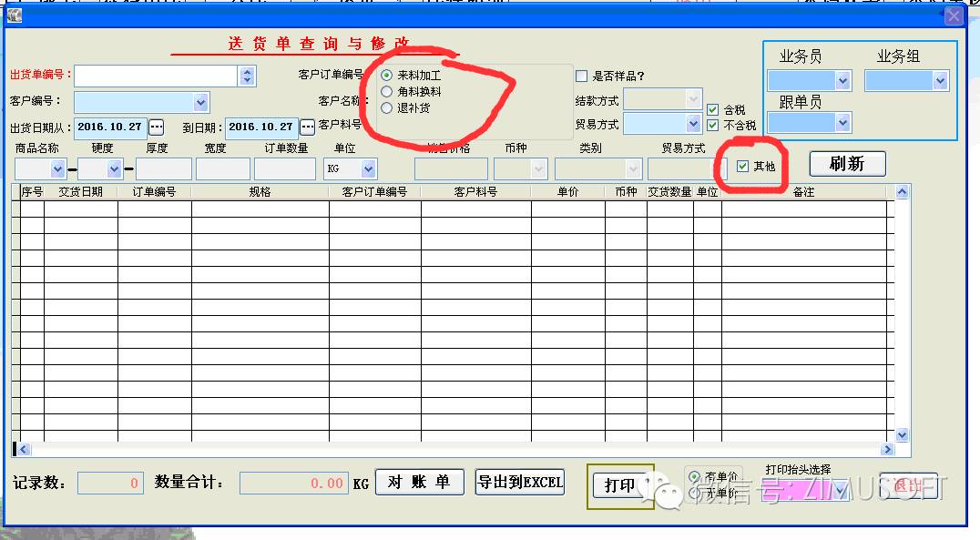This screenshot has height=540, width=980.
Task: Open the 到日期 date picker ellipsis button
Action: (x=307, y=127)
